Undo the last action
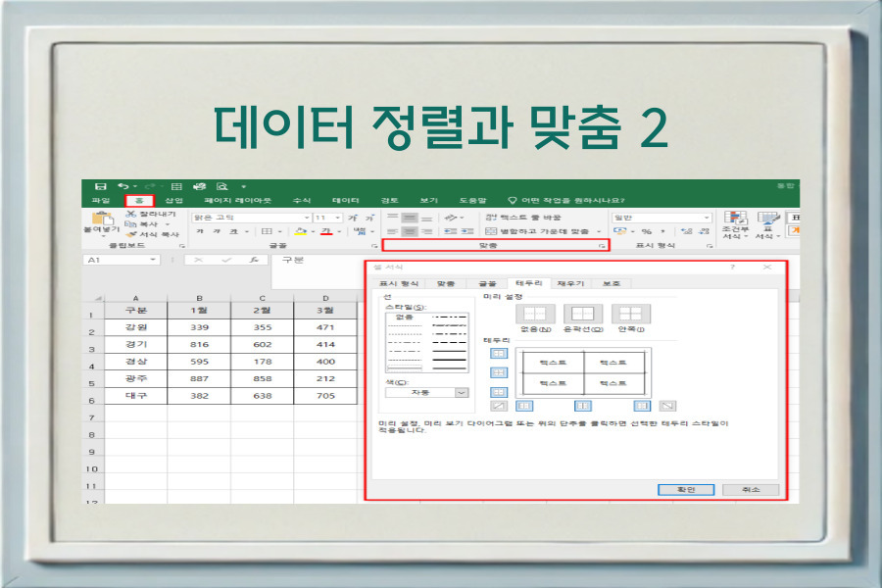This screenshot has width=882, height=588. (x=123, y=186)
